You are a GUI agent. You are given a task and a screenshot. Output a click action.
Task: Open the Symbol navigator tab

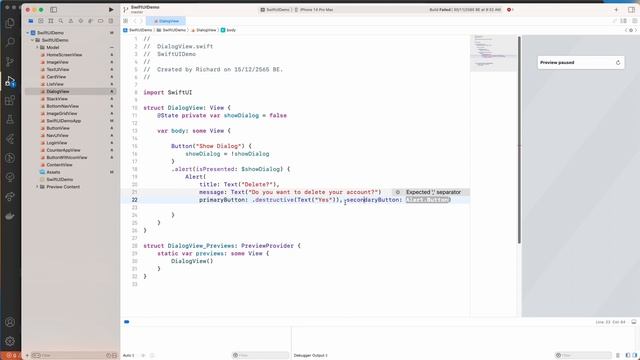(x=51, y=21)
